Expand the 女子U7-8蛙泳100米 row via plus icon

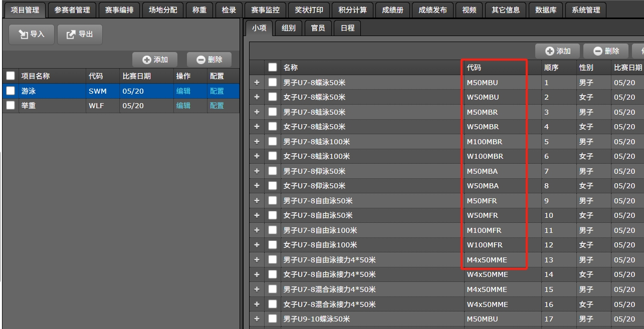coord(258,156)
